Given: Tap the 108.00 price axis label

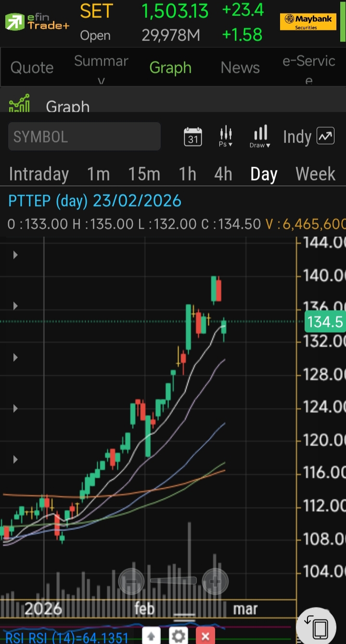Looking at the screenshot, I should click(324, 539).
